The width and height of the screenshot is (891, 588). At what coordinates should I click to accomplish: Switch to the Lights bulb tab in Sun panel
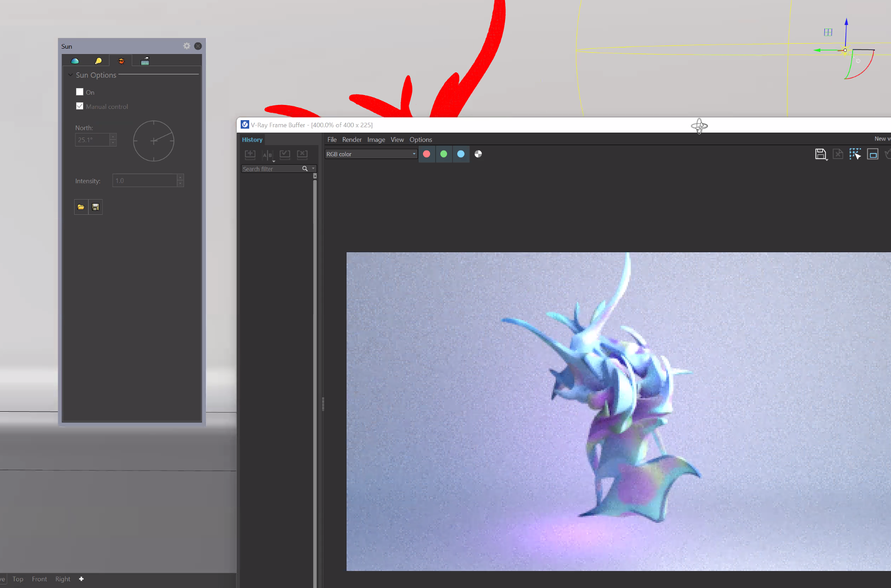(x=98, y=61)
